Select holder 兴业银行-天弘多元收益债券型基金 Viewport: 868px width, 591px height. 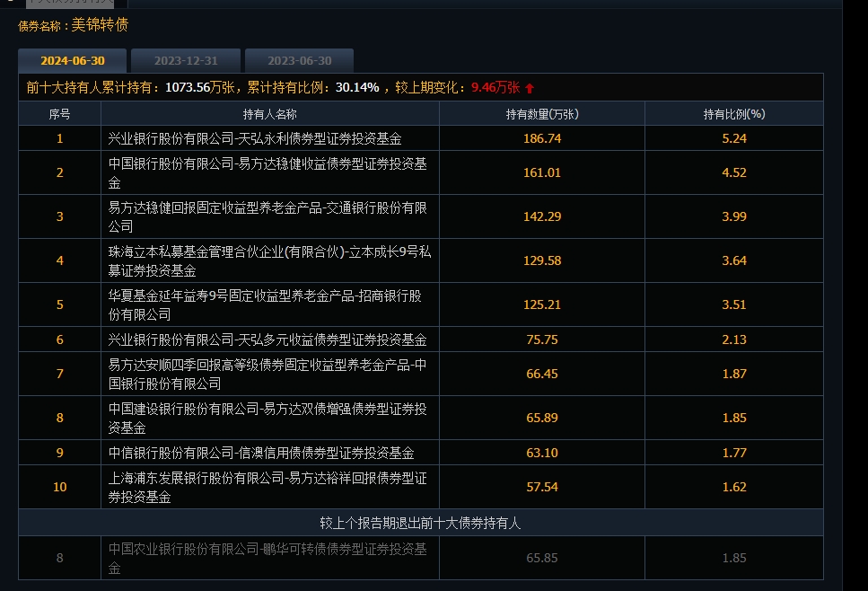[267, 340]
